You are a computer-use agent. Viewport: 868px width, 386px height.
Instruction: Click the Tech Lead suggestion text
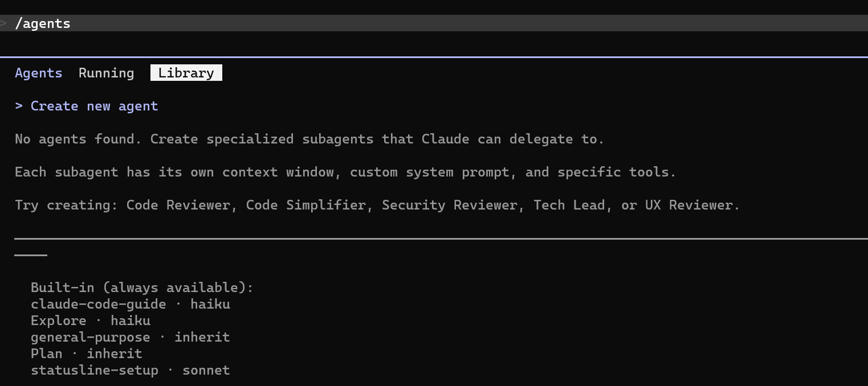point(569,205)
